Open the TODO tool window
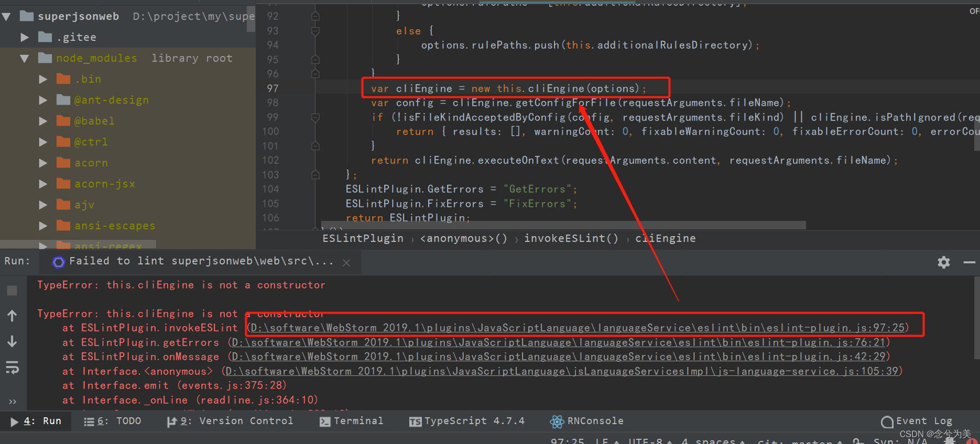Screen dimensions: 980x444 (x=113, y=421)
